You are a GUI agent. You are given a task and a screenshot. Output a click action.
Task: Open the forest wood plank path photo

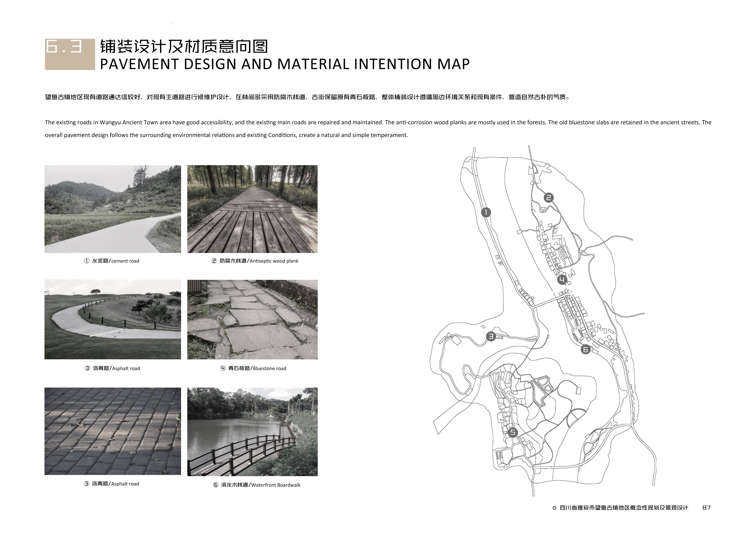click(253, 209)
